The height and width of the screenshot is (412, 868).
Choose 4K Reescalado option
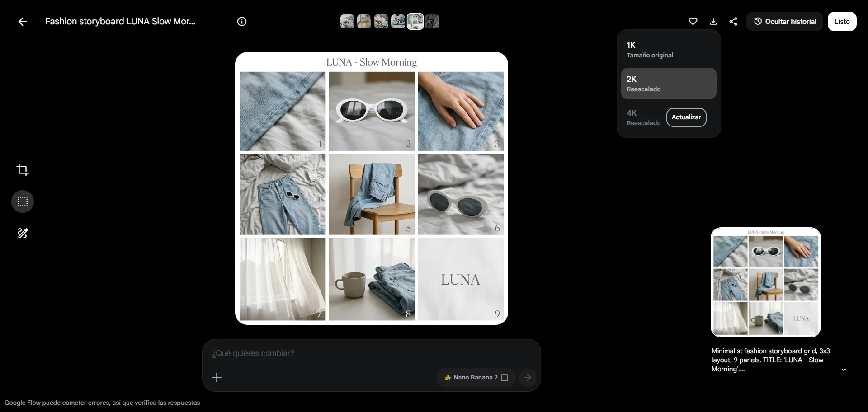pyautogui.click(x=643, y=117)
